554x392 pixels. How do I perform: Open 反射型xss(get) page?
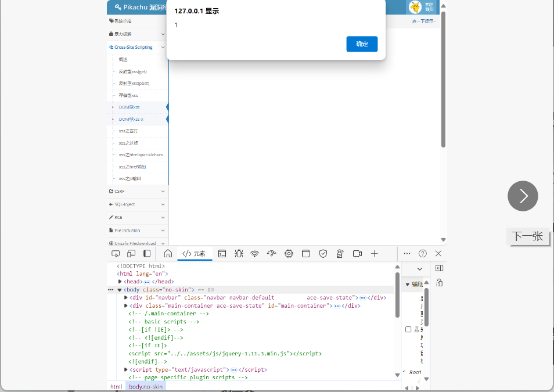pyautogui.click(x=132, y=71)
